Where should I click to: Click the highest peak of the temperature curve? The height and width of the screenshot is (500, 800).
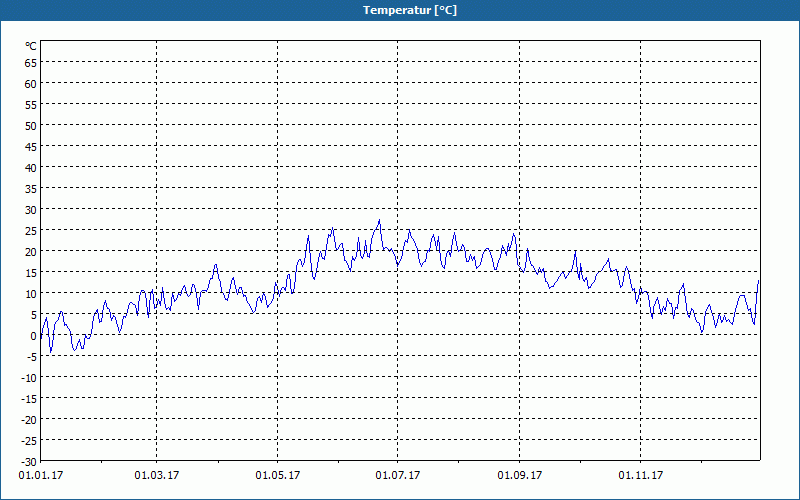pyautogui.click(x=379, y=221)
